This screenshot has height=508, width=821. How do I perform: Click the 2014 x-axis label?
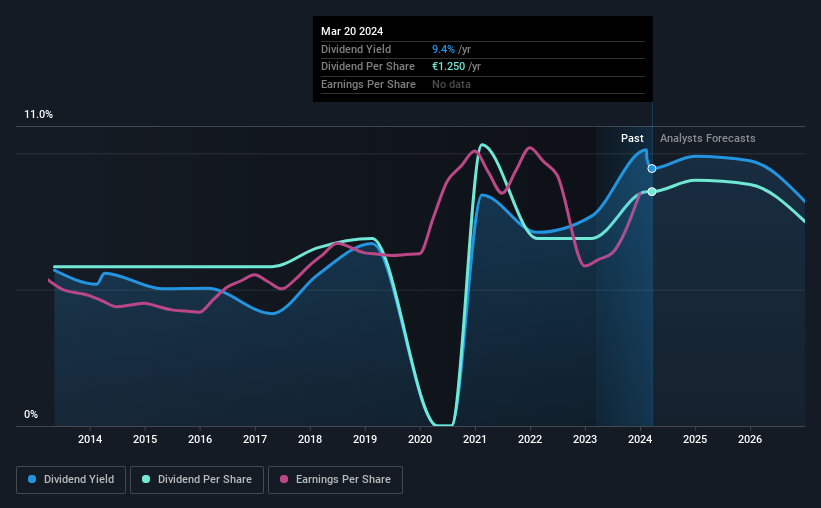pos(90,439)
